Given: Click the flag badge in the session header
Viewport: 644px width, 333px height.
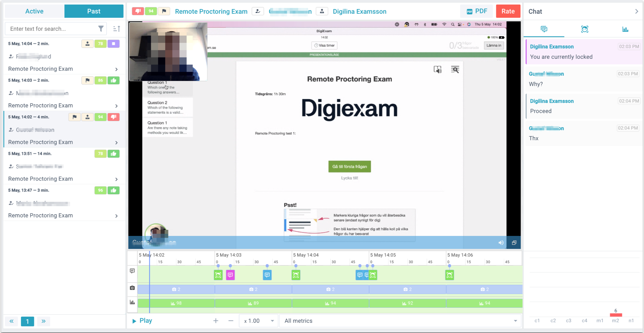Looking at the screenshot, I should (164, 11).
